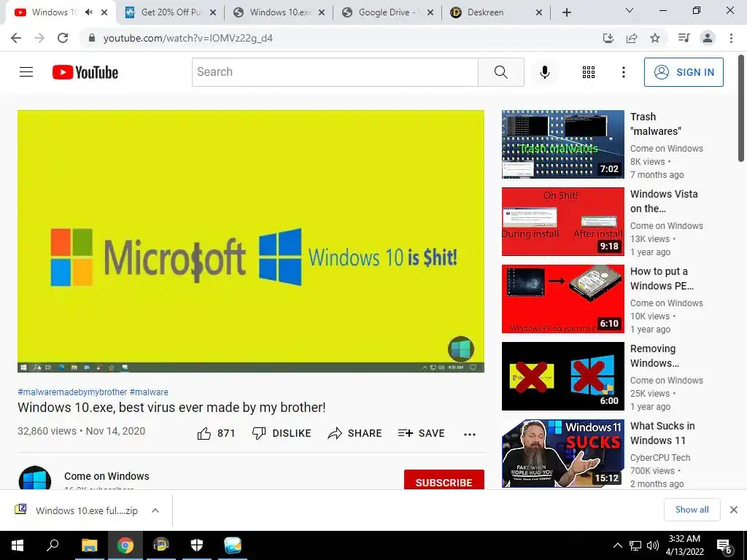
Task: Bookmark this page with star icon
Action: [655, 38]
